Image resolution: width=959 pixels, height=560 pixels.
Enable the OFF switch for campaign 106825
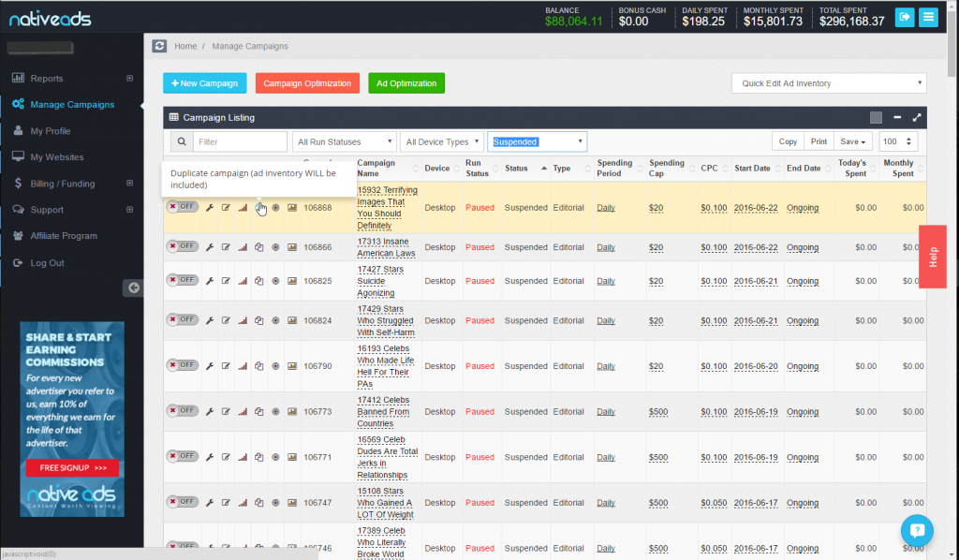pyautogui.click(x=183, y=280)
